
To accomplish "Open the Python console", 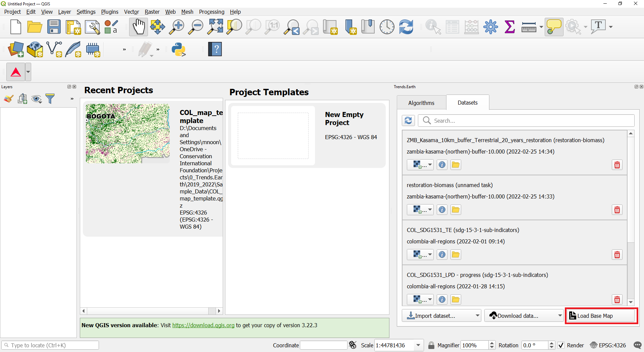I will tap(179, 49).
